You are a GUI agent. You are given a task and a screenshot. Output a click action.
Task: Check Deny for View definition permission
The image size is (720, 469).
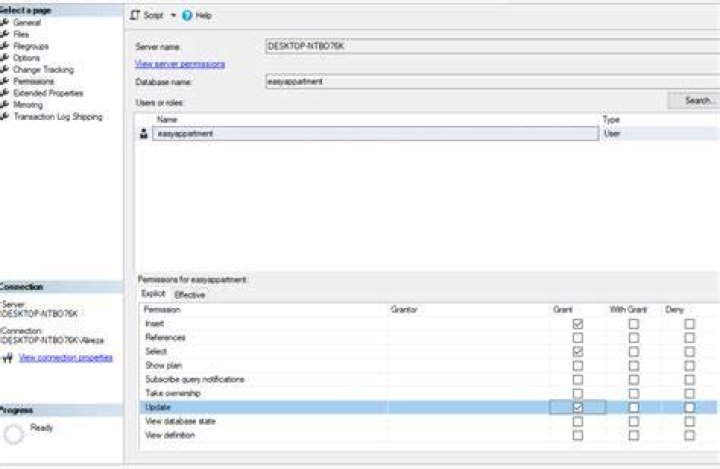(689, 435)
